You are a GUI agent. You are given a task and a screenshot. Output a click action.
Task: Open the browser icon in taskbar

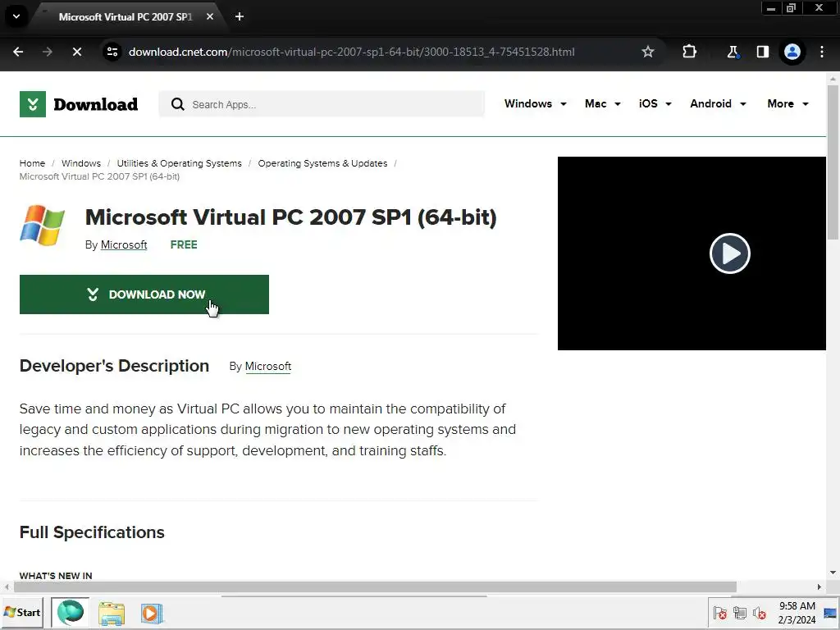tap(71, 612)
